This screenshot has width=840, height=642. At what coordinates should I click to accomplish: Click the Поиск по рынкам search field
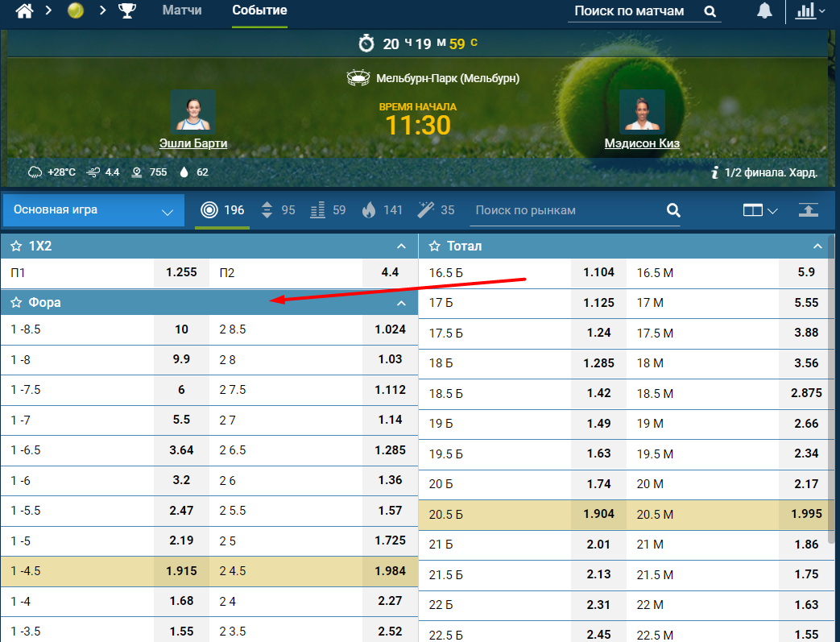(x=568, y=210)
